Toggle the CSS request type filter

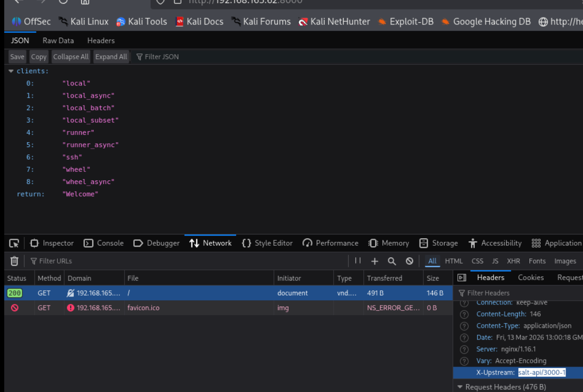point(477,261)
